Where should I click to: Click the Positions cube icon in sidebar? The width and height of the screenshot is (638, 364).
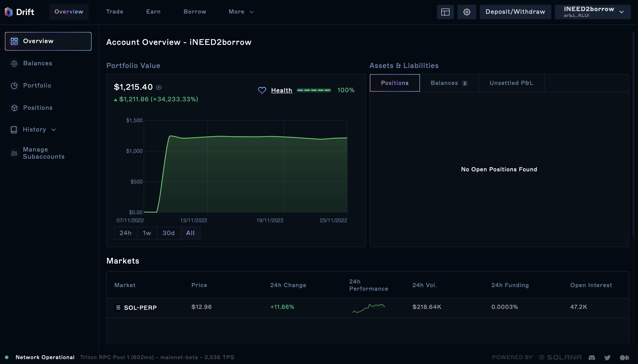[x=14, y=108]
